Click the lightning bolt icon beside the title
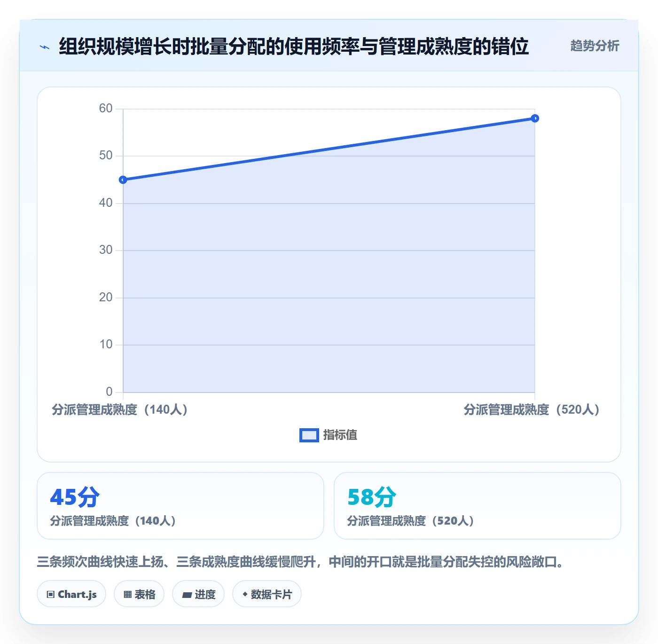The image size is (658, 644). (x=45, y=47)
